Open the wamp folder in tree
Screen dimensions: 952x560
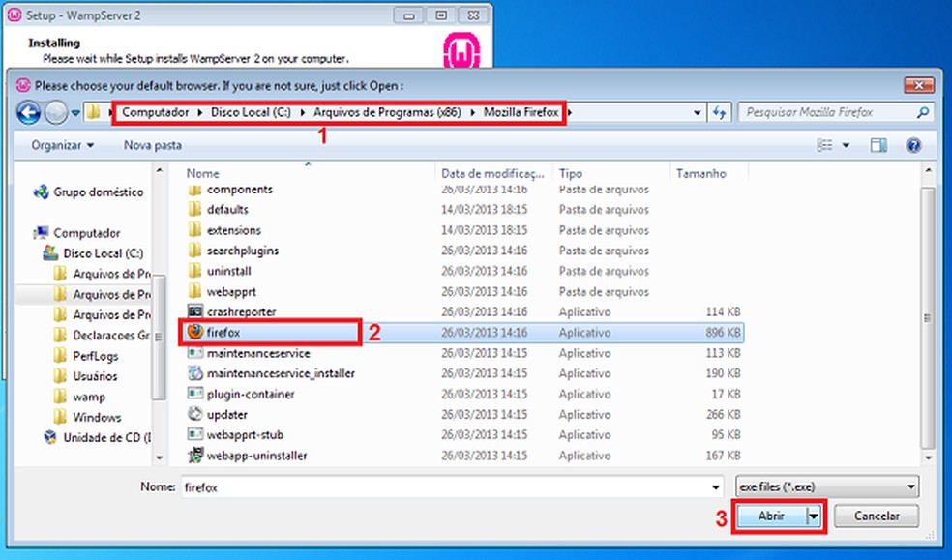(x=89, y=397)
